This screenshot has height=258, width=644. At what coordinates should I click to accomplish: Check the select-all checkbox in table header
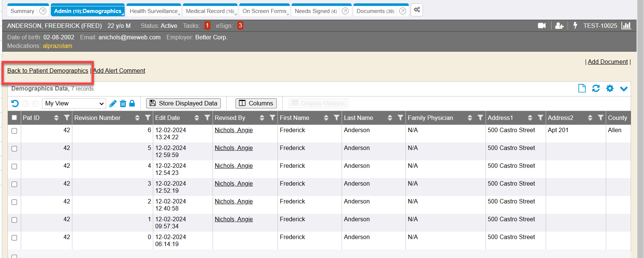[x=14, y=118]
